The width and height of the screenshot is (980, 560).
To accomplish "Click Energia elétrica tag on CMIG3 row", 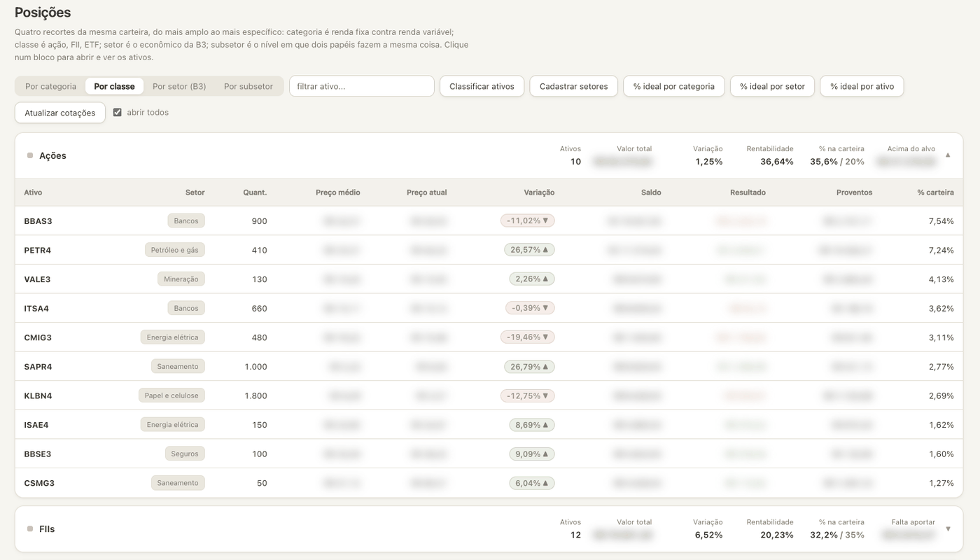I will [x=172, y=337].
